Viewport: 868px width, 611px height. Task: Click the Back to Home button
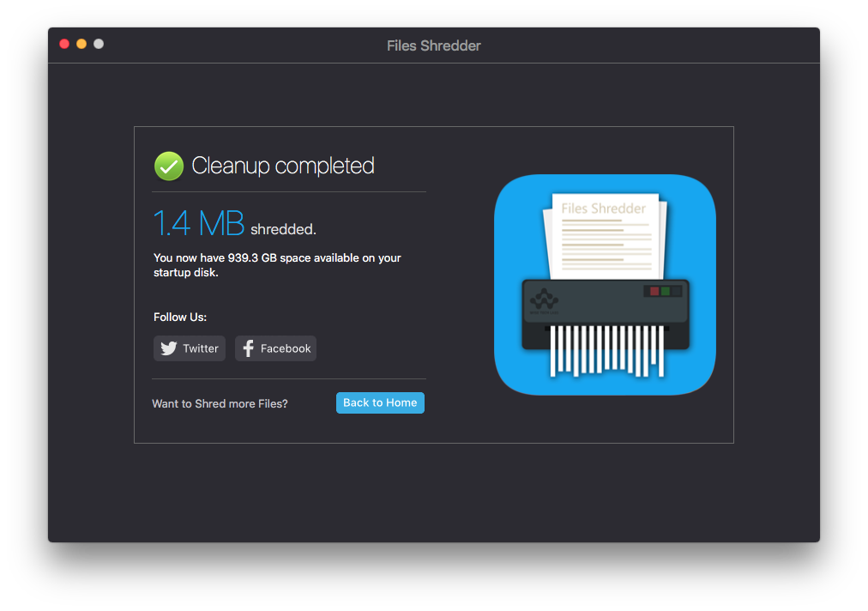point(380,402)
